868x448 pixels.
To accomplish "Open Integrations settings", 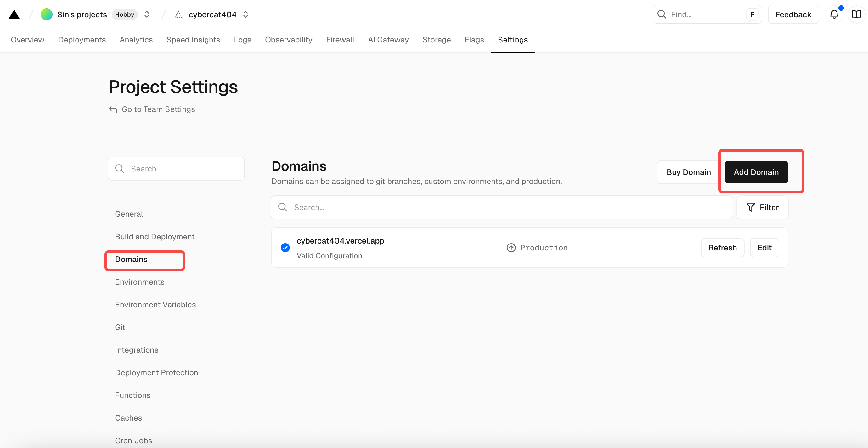I will click(x=137, y=350).
